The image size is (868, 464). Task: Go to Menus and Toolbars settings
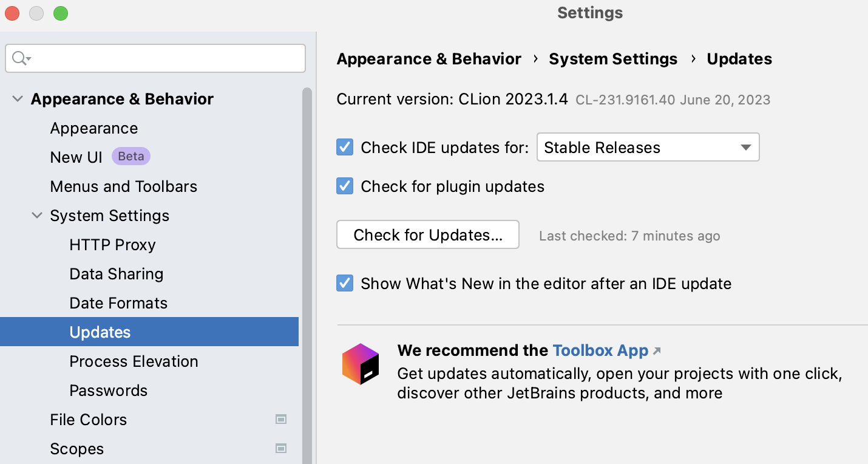(x=124, y=186)
